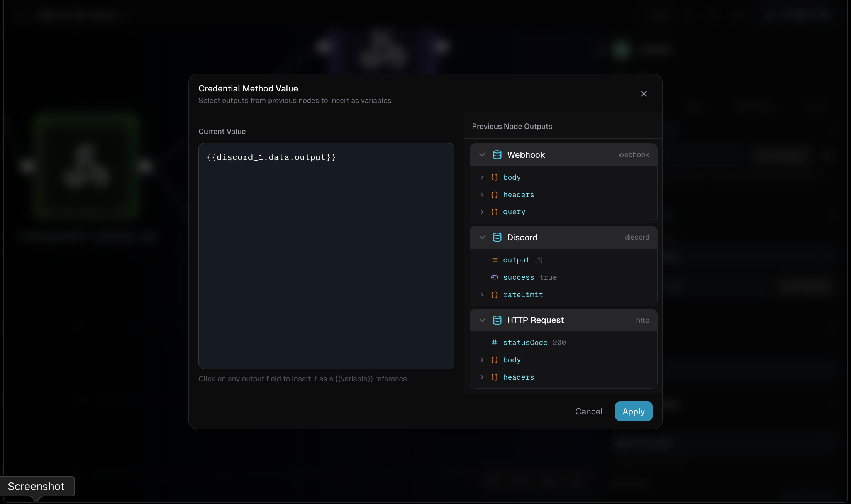The height and width of the screenshot is (504, 851).
Task: Click the 'webhook' type tag
Action: pos(634,155)
